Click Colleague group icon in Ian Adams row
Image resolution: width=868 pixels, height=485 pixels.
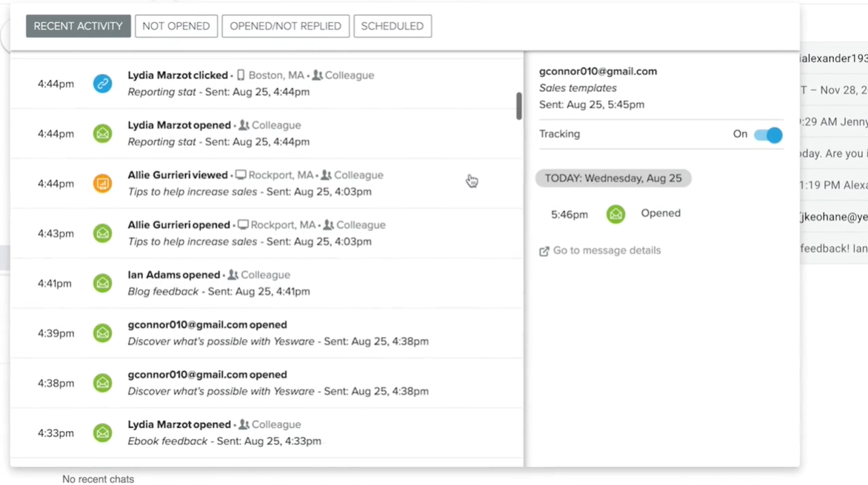click(x=233, y=275)
